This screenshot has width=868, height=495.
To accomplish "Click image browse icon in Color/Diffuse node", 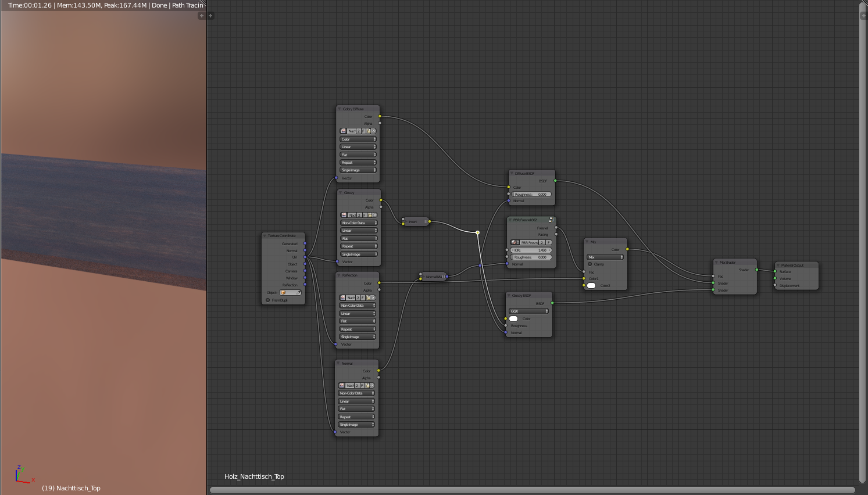I will (343, 131).
